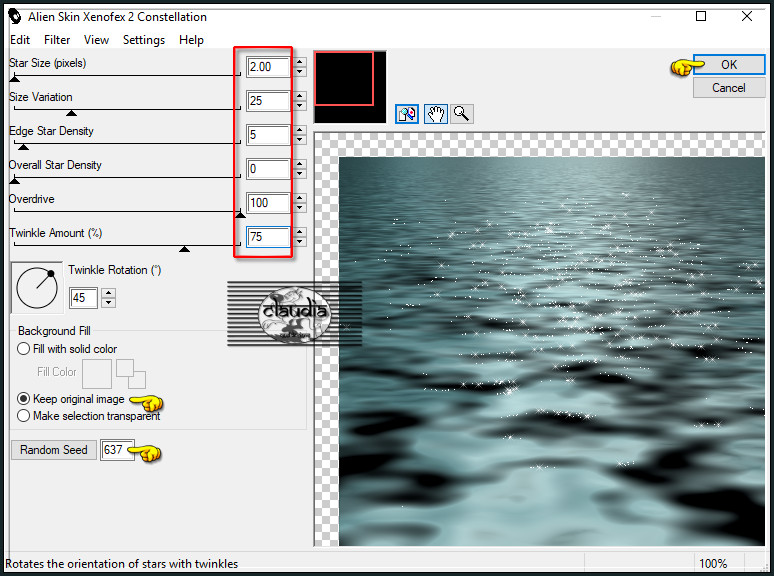Viewport: 774px width, 576px height.
Task: Click the Size Variation slider thumb
Action: click(72, 113)
